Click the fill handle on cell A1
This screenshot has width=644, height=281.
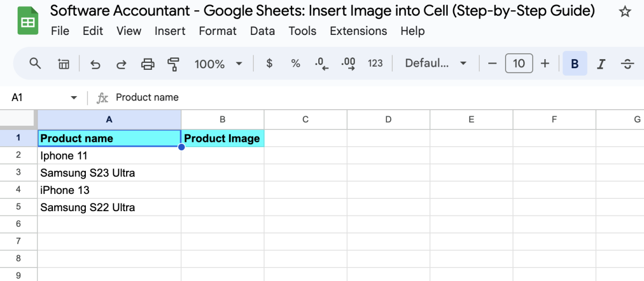click(181, 147)
